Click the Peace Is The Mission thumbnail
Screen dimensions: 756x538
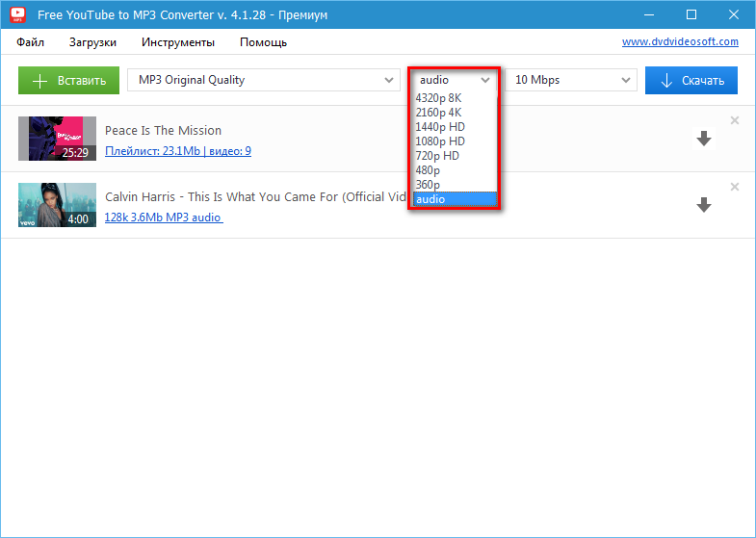click(x=58, y=139)
